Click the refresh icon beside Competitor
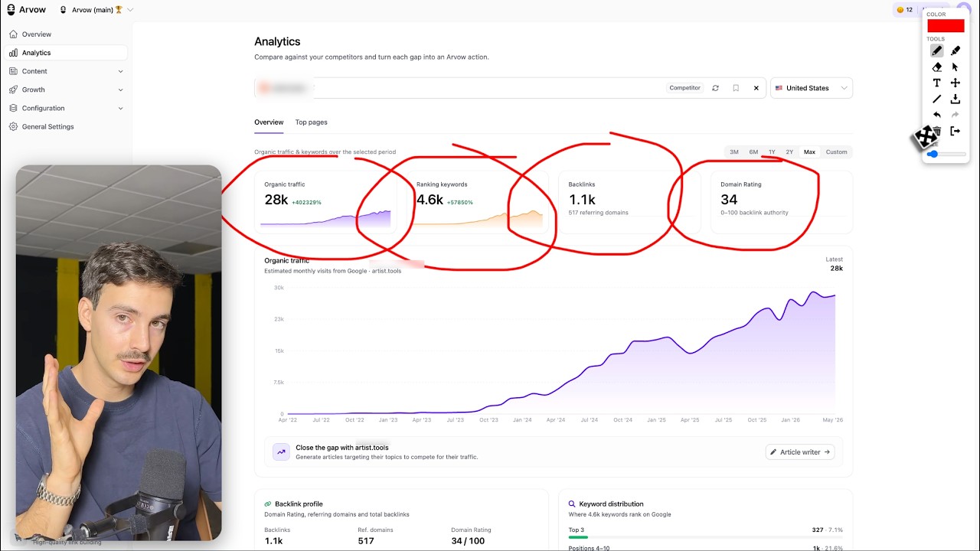The image size is (980, 551). [x=715, y=88]
